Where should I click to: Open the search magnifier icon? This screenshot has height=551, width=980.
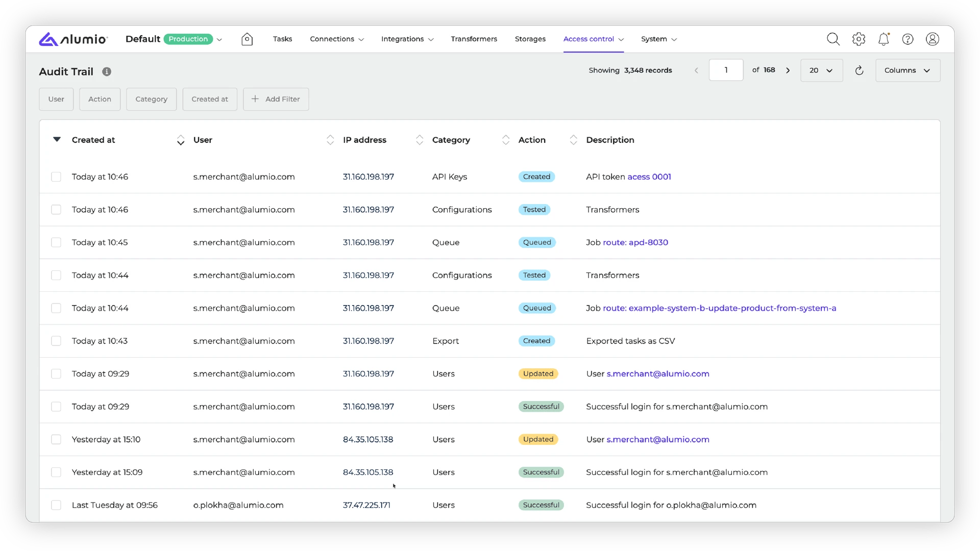(833, 39)
